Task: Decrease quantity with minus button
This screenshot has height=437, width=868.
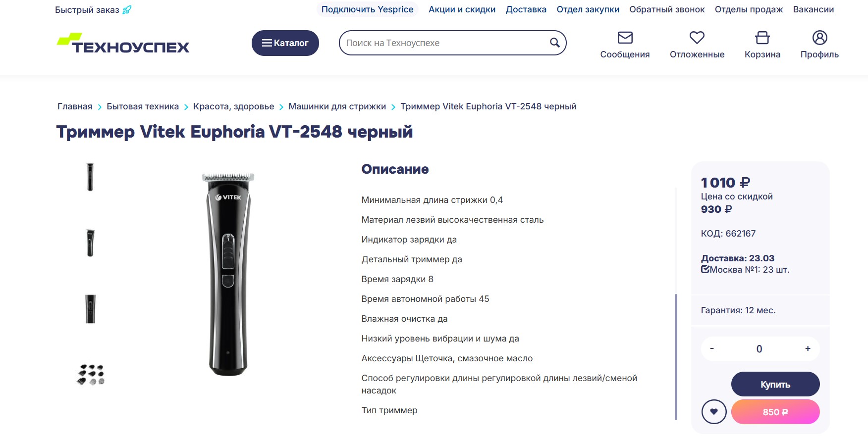Action: (x=712, y=348)
